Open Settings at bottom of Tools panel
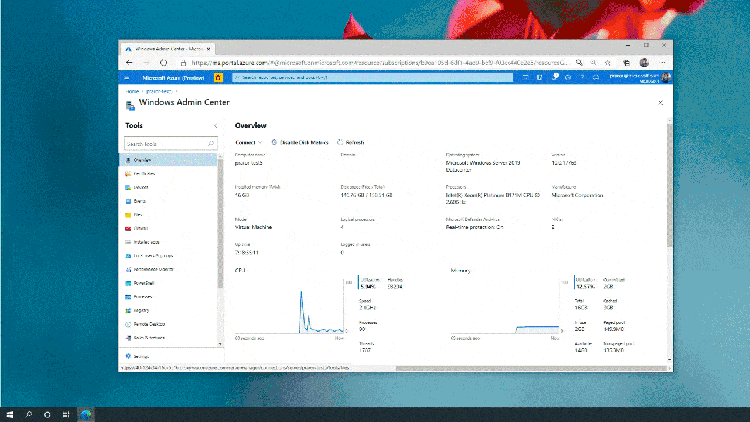This screenshot has height=422, width=750. pyautogui.click(x=141, y=357)
